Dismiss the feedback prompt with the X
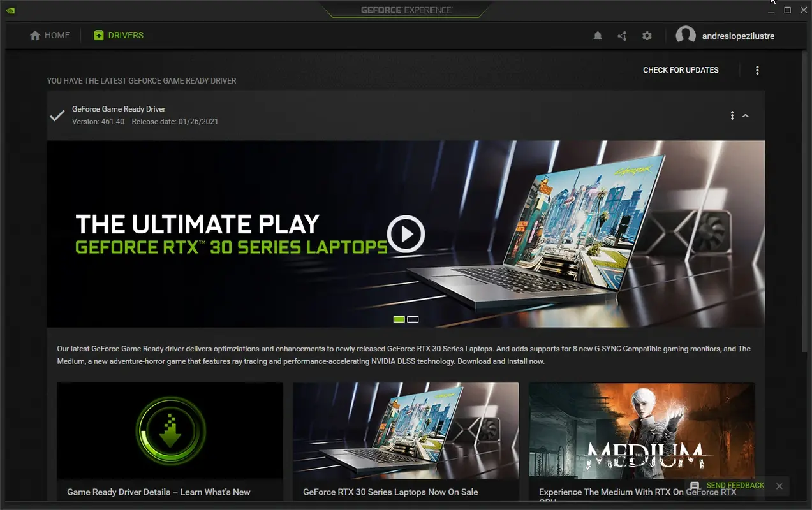The height and width of the screenshot is (510, 812). point(779,486)
